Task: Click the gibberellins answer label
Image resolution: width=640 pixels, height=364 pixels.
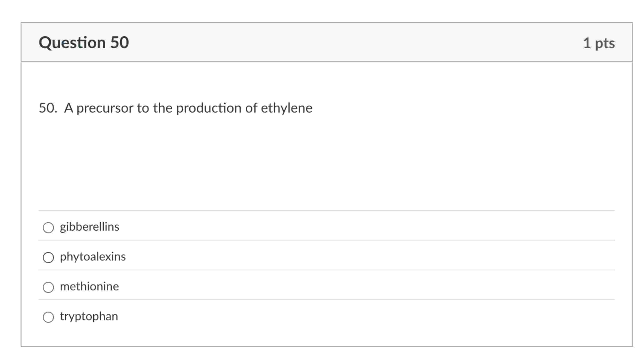Action: click(x=90, y=227)
